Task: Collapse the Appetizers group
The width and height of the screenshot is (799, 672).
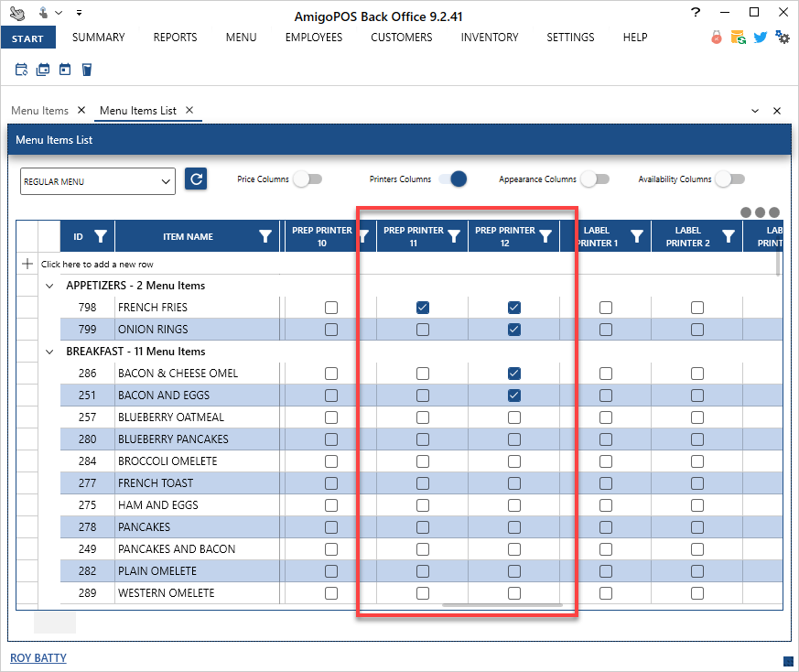Action: (x=49, y=286)
